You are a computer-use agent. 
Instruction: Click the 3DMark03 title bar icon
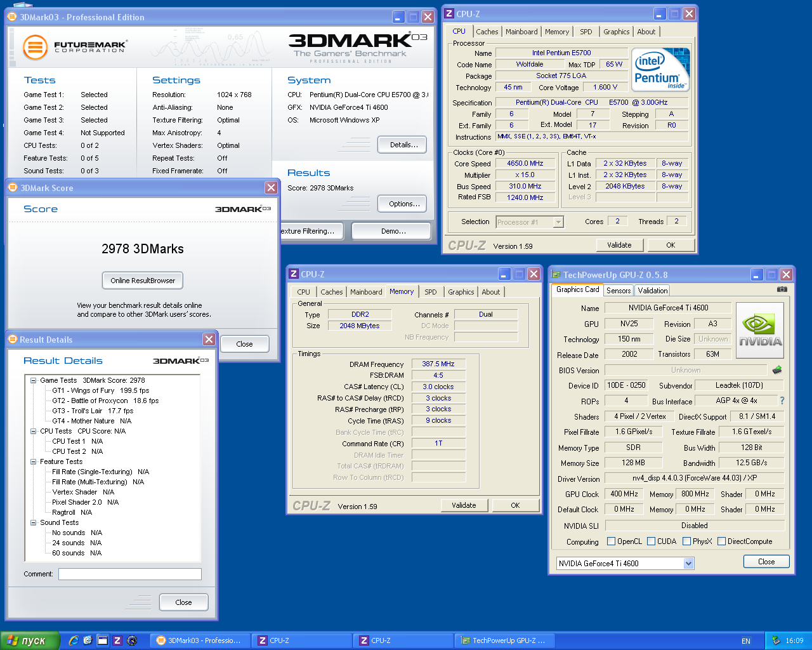(x=12, y=17)
